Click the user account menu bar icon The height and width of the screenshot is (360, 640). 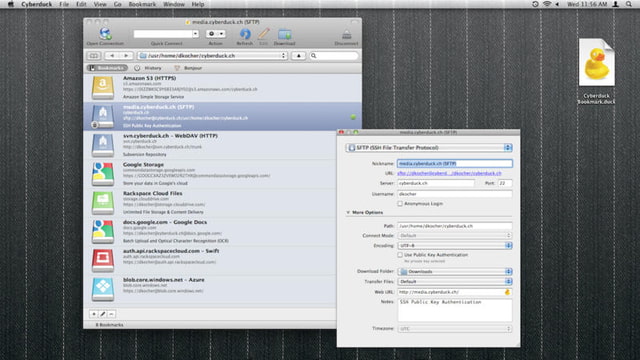click(616, 4)
